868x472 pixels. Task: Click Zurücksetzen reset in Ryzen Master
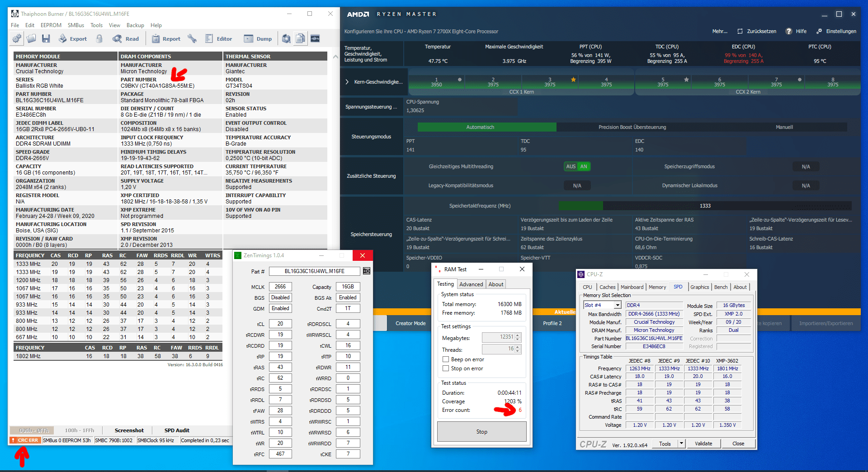[x=757, y=31]
